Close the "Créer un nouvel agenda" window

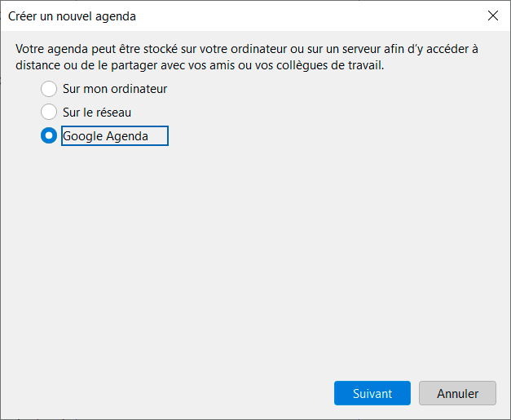pyautogui.click(x=493, y=15)
